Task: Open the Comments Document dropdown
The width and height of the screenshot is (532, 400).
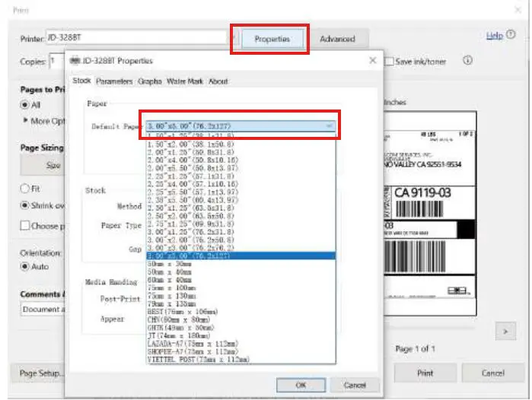Action: click(43, 310)
